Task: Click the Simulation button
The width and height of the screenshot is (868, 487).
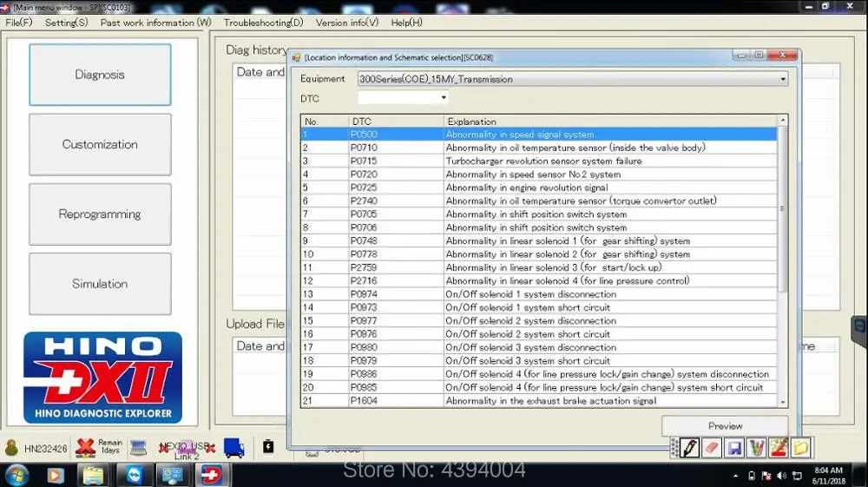Action: point(100,284)
